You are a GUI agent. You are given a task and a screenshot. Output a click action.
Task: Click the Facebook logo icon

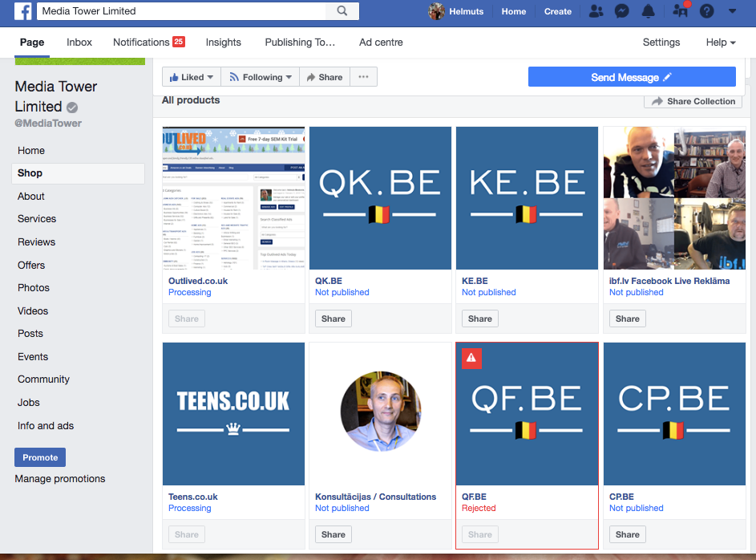[x=22, y=11]
